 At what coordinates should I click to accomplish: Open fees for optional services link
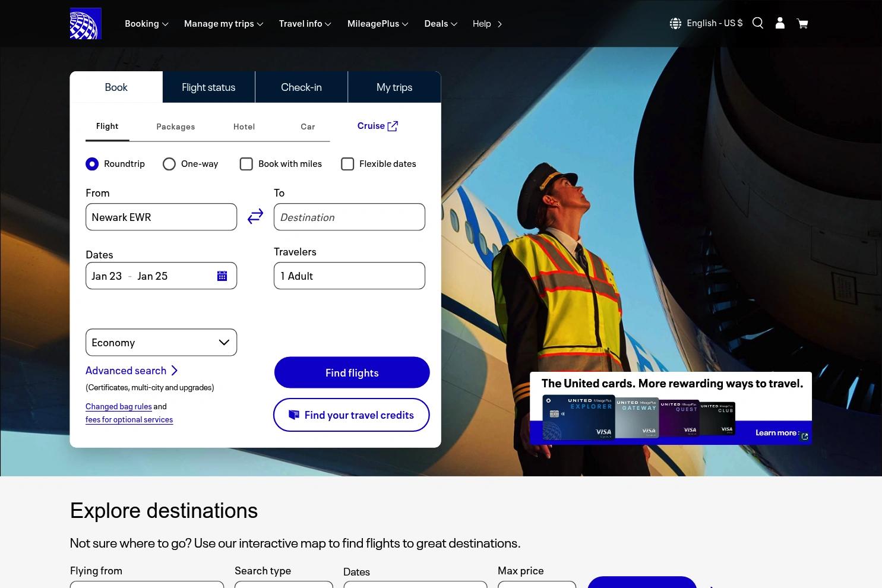tap(129, 420)
